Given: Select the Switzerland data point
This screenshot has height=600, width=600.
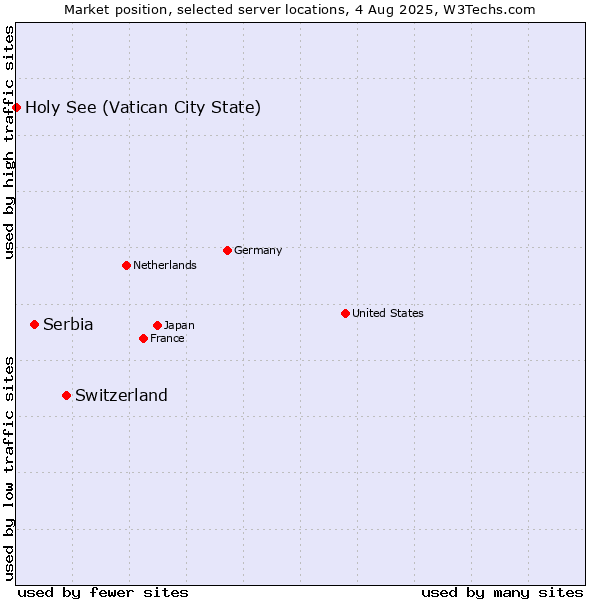Looking at the screenshot, I should [66, 396].
